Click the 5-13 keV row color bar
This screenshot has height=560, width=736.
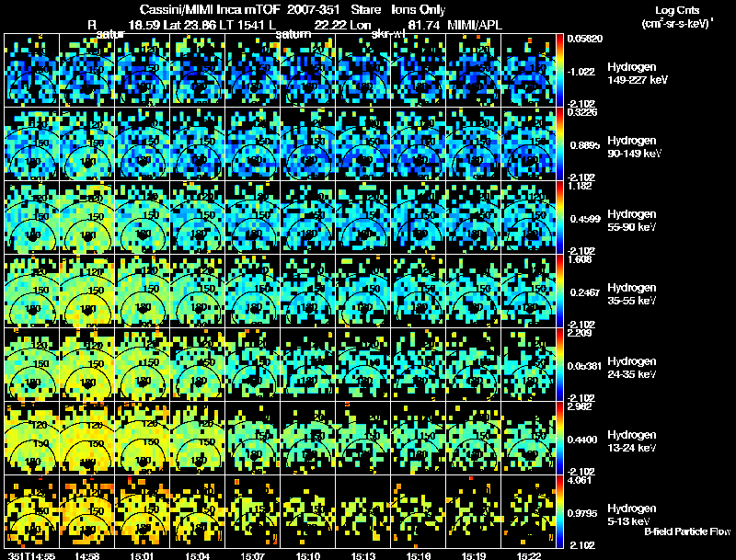coord(560,511)
